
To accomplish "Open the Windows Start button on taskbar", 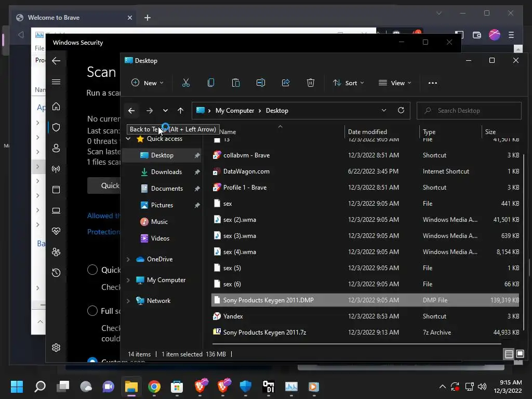I will (x=17, y=387).
